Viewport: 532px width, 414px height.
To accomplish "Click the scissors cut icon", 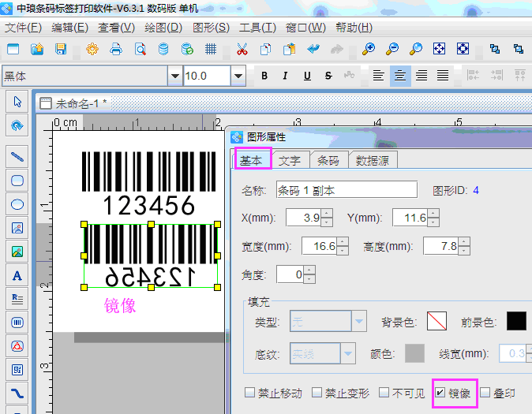I will [x=242, y=49].
